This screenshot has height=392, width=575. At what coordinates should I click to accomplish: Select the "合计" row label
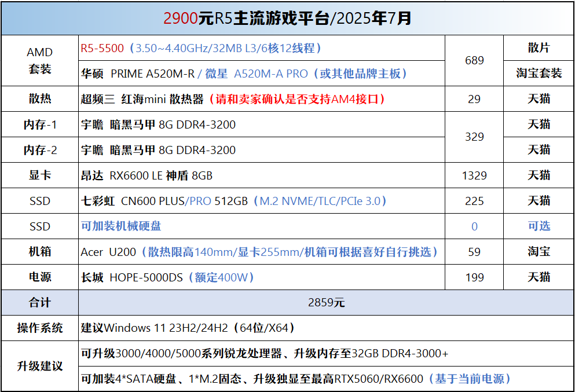tap(39, 302)
